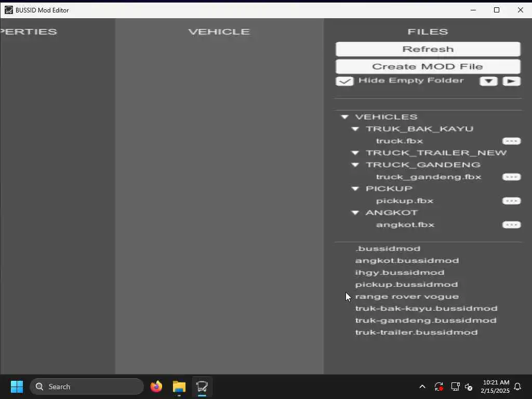Open options menu for truck.fbx
Image resolution: width=532 pixels, height=399 pixels.
pos(511,141)
